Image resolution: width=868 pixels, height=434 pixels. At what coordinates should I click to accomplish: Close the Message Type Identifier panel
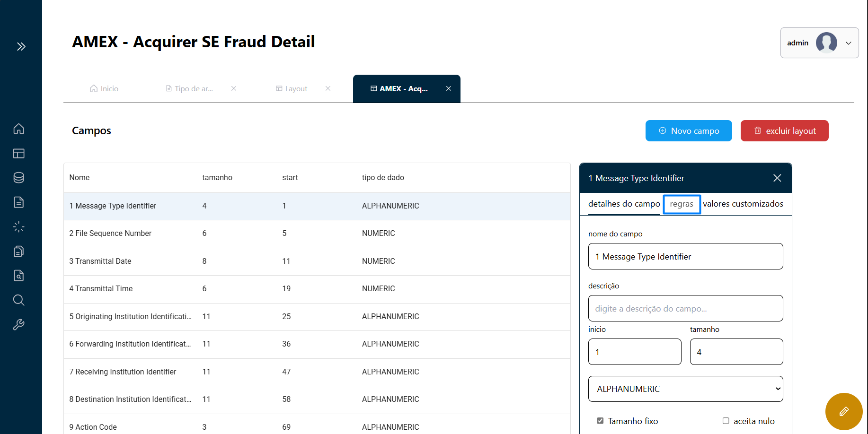[x=777, y=178]
